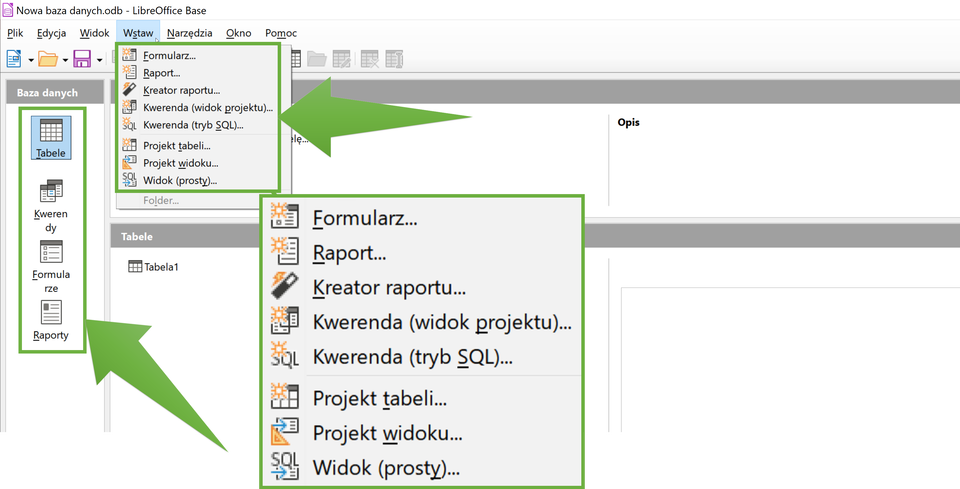The image size is (960, 489).
Task: Click the Rename table toolbar icon
Action: click(x=392, y=59)
